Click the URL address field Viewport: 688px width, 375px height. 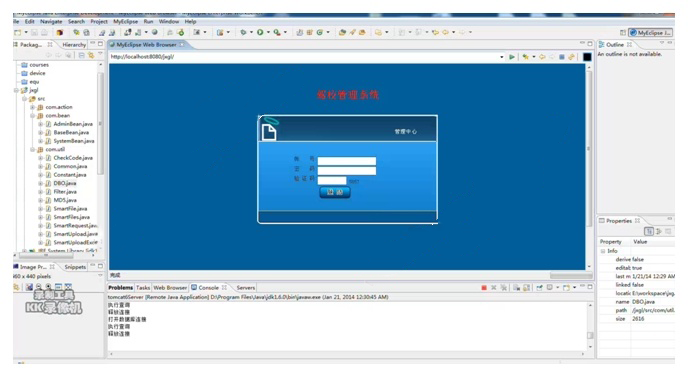click(x=304, y=57)
